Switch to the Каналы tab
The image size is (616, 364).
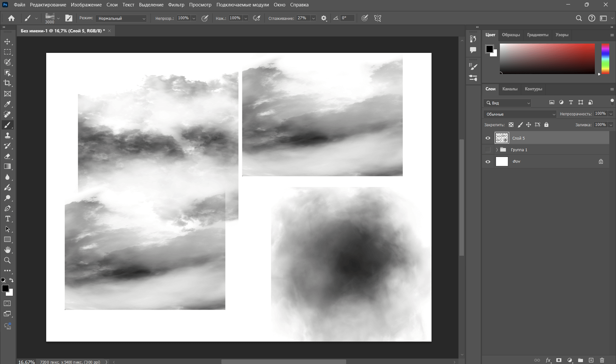(510, 89)
